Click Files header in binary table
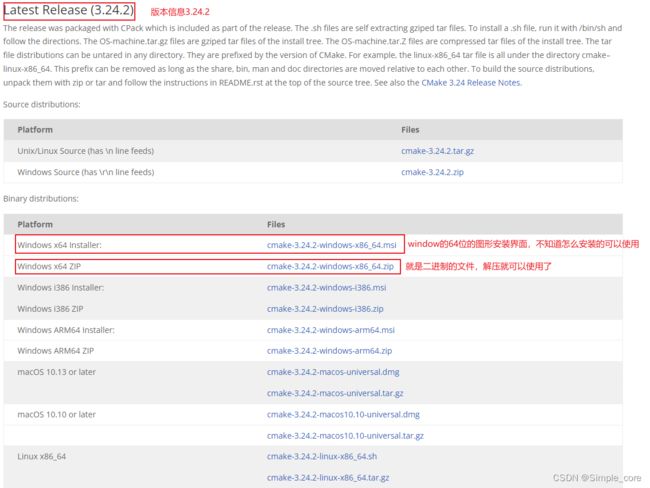Image resolution: width=650 pixels, height=488 pixels. pyautogui.click(x=276, y=224)
